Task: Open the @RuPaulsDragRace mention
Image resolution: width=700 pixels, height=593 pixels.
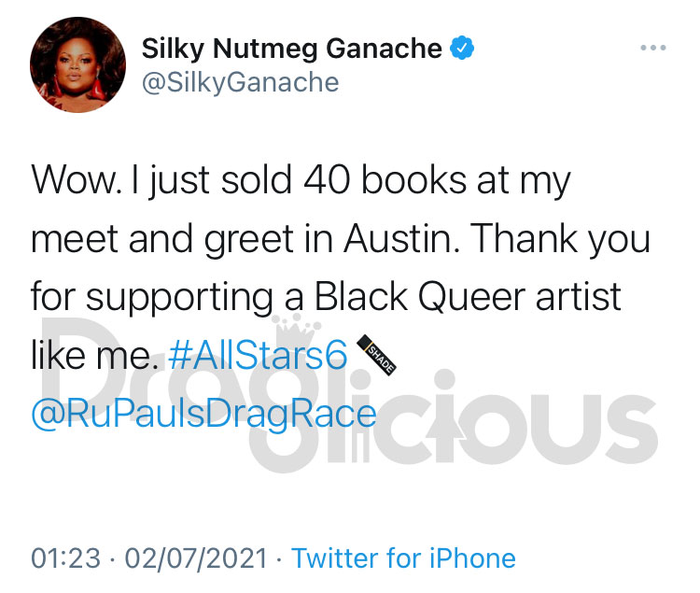Action: click(x=203, y=414)
